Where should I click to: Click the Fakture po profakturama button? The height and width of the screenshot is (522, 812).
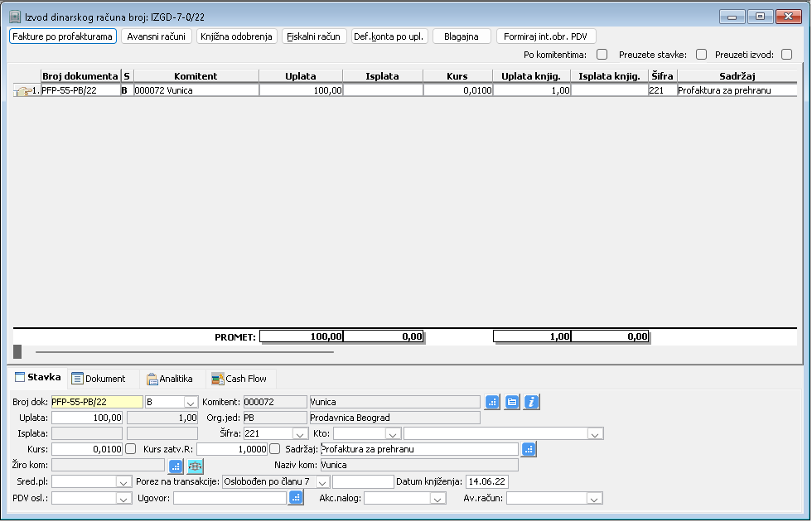[x=63, y=36]
